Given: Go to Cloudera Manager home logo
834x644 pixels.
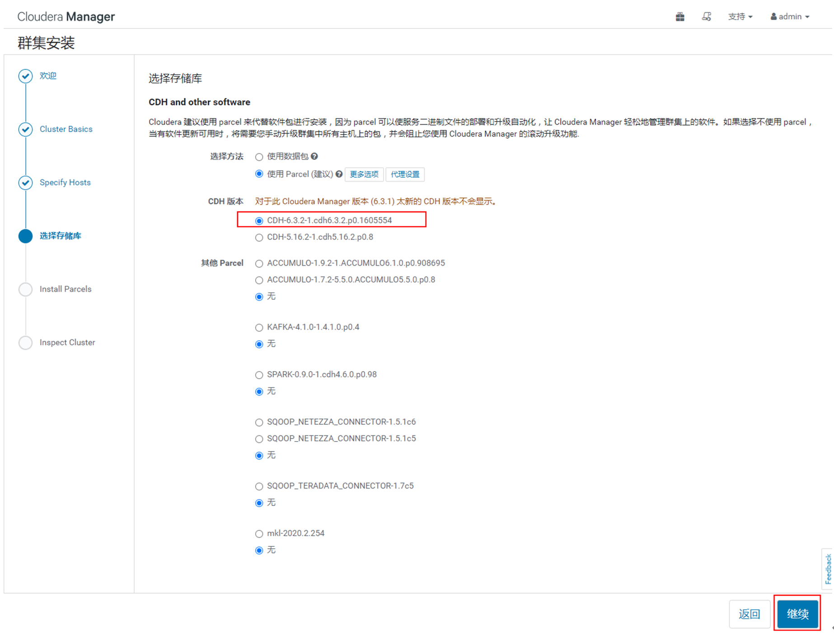Looking at the screenshot, I should click(x=66, y=17).
